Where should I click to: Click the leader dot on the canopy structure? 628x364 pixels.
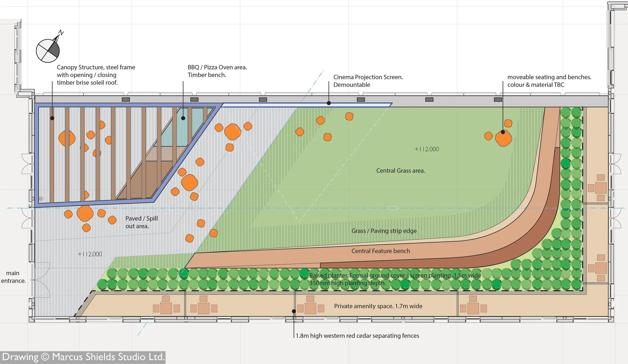pos(52,118)
